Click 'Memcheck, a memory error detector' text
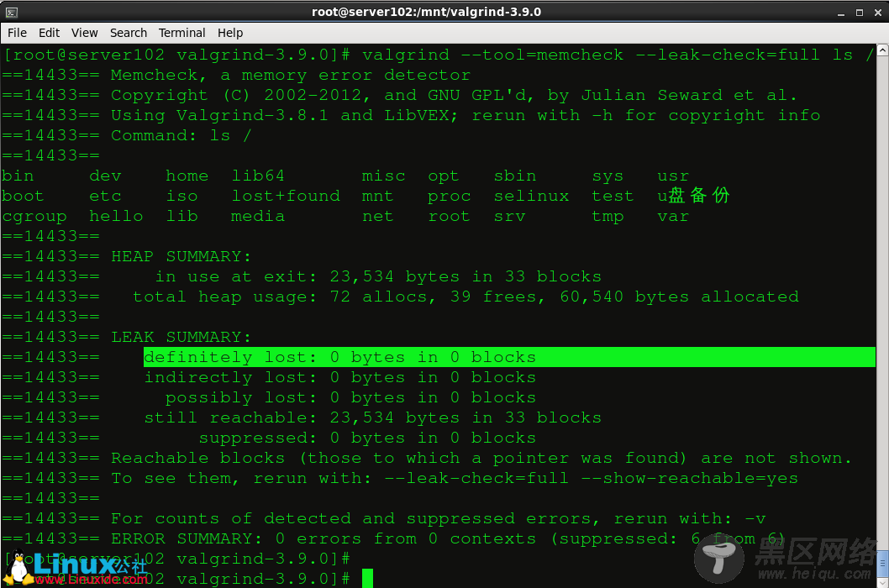This screenshot has width=889, height=588. tap(290, 75)
